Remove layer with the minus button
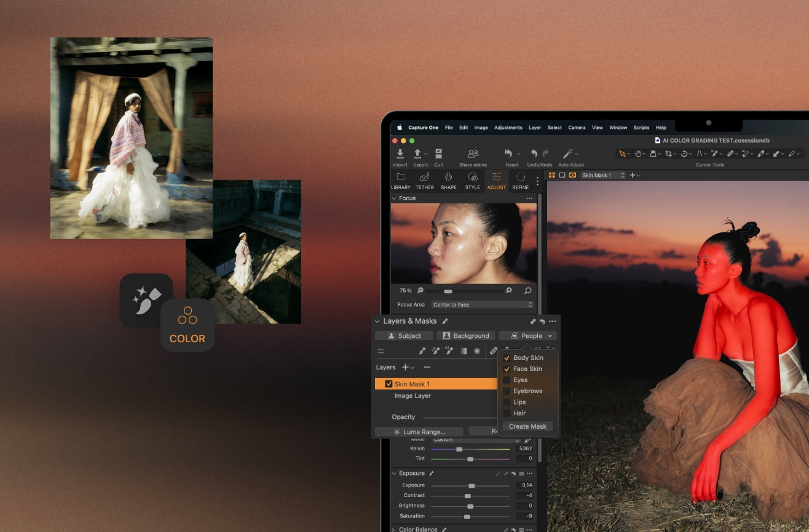This screenshot has width=809, height=532. [x=427, y=367]
